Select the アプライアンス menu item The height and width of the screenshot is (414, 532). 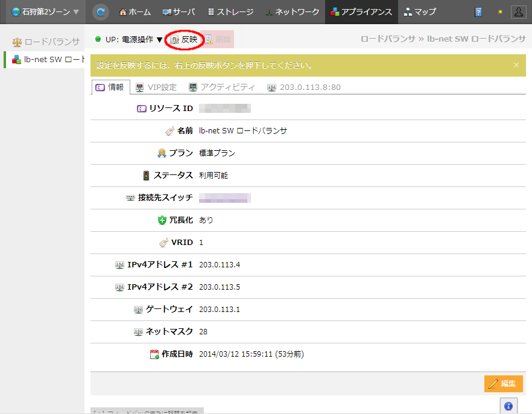(361, 12)
